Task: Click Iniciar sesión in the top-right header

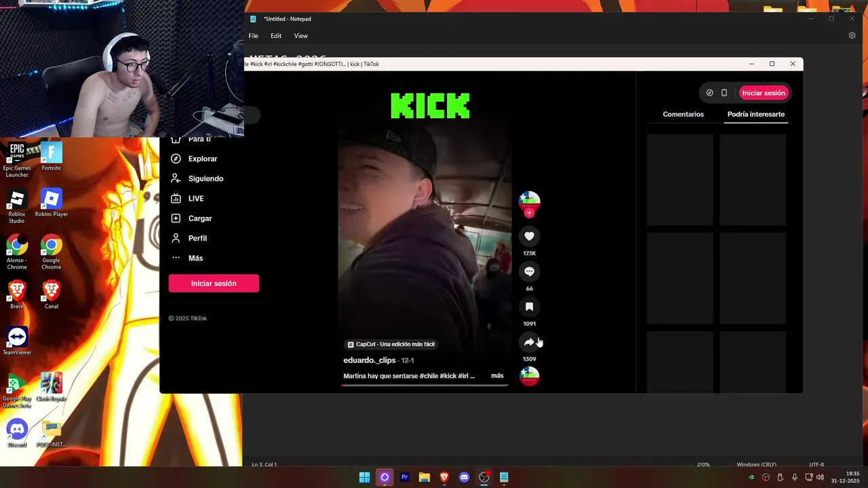Action: point(764,93)
